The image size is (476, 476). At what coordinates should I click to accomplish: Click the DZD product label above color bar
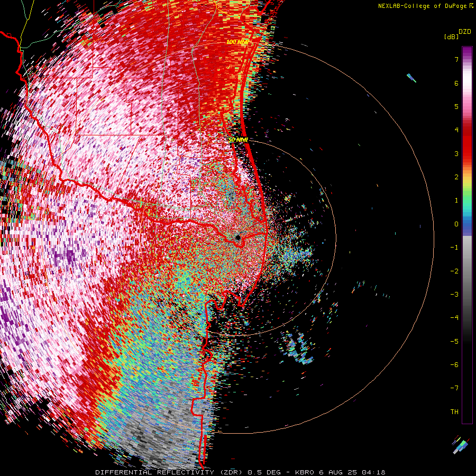[x=465, y=32]
